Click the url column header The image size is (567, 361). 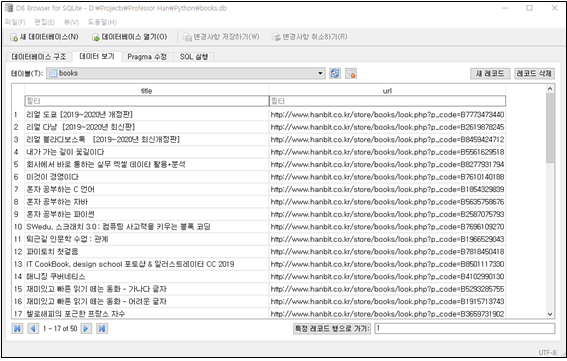(387, 91)
